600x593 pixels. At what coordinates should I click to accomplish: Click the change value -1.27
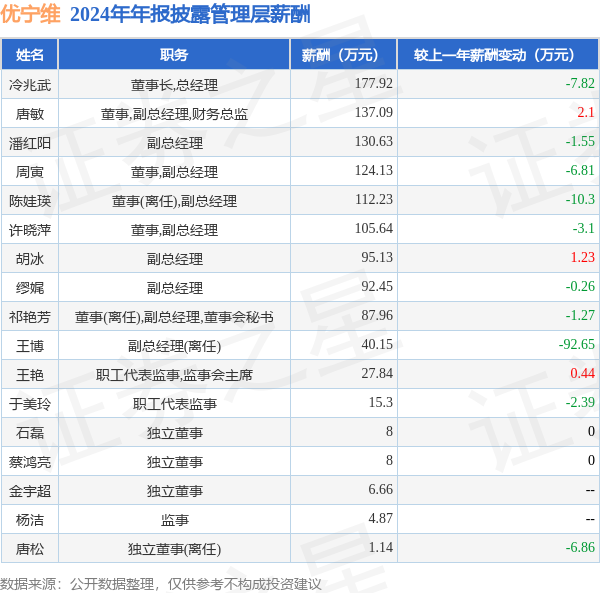tap(580, 315)
